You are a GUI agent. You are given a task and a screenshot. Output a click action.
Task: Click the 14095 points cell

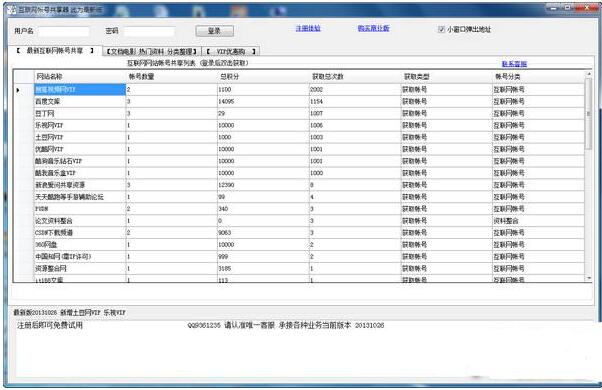(x=263, y=102)
